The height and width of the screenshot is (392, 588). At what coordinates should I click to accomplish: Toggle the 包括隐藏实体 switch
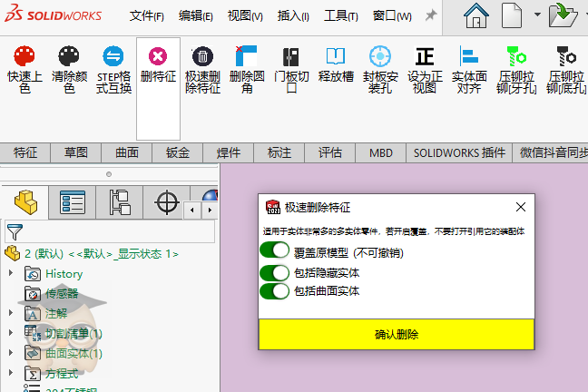coord(275,273)
